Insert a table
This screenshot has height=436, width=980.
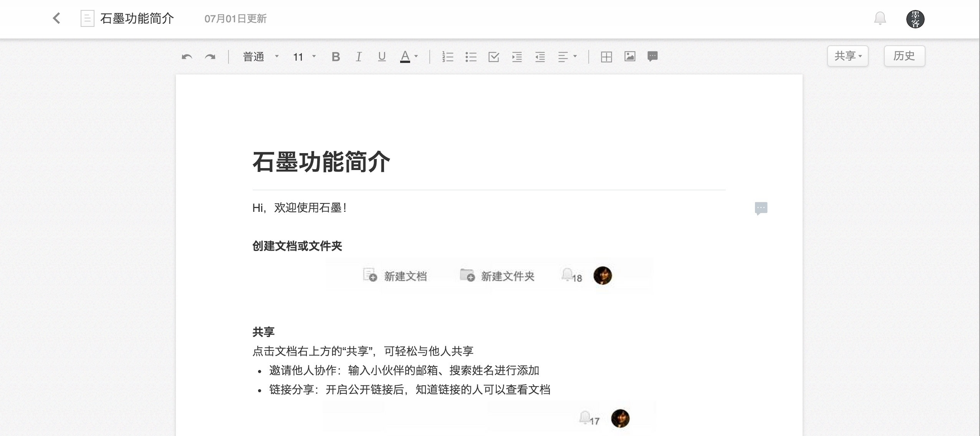coord(606,57)
